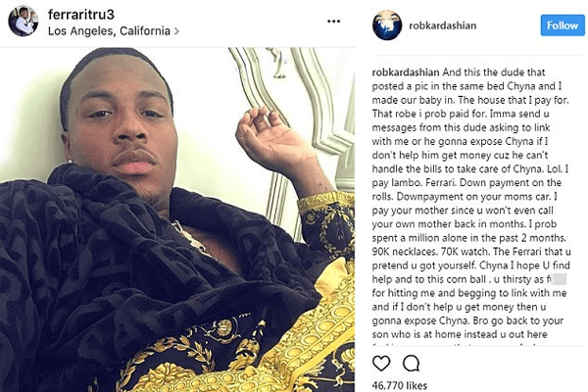Open bold robkardashian name starting the caption
This screenshot has width=588, height=392.
(x=406, y=72)
